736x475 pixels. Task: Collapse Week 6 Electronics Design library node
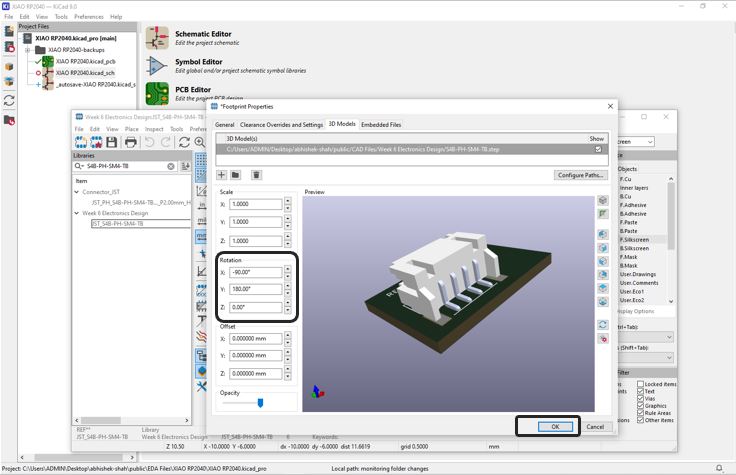77,213
